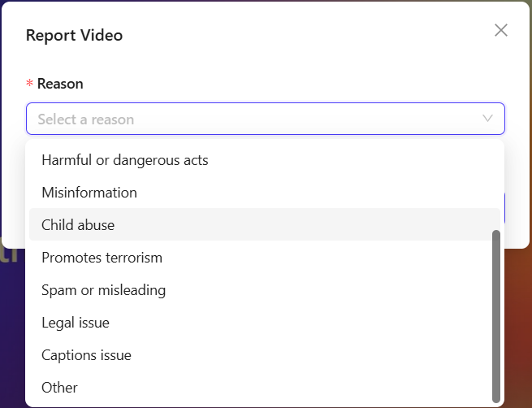The image size is (532, 408).
Task: Click the Reason dropdown chevron arrow
Action: coord(487,119)
